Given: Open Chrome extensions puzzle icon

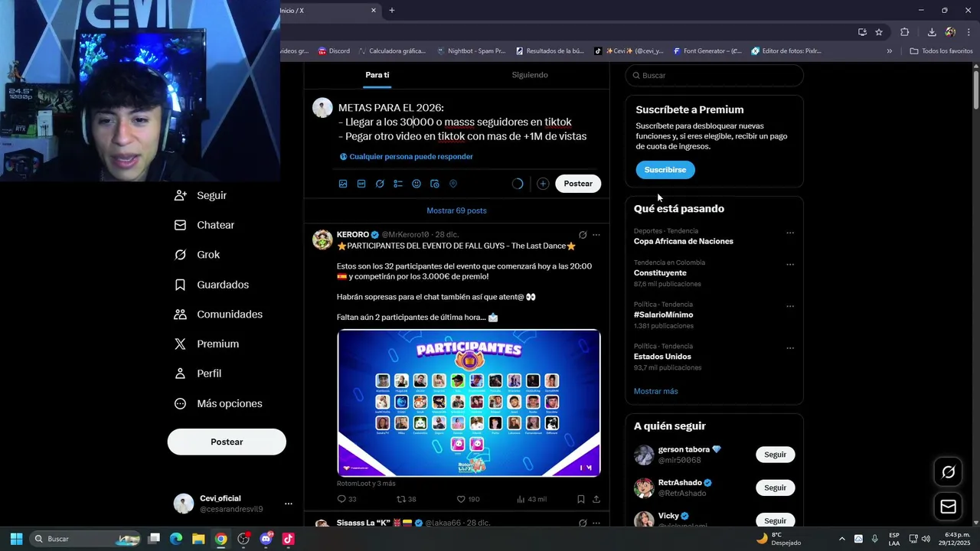Looking at the screenshot, I should point(905,32).
